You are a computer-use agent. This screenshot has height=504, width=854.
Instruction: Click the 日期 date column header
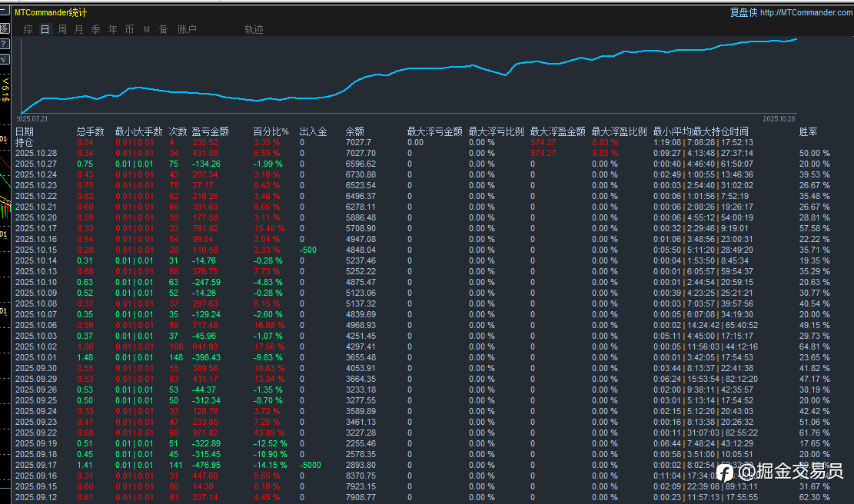25,131
